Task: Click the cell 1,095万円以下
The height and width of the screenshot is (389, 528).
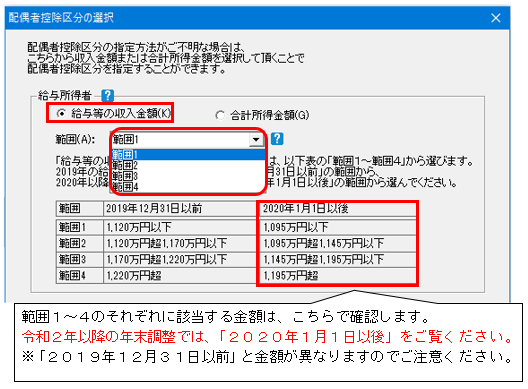Action: [338, 227]
